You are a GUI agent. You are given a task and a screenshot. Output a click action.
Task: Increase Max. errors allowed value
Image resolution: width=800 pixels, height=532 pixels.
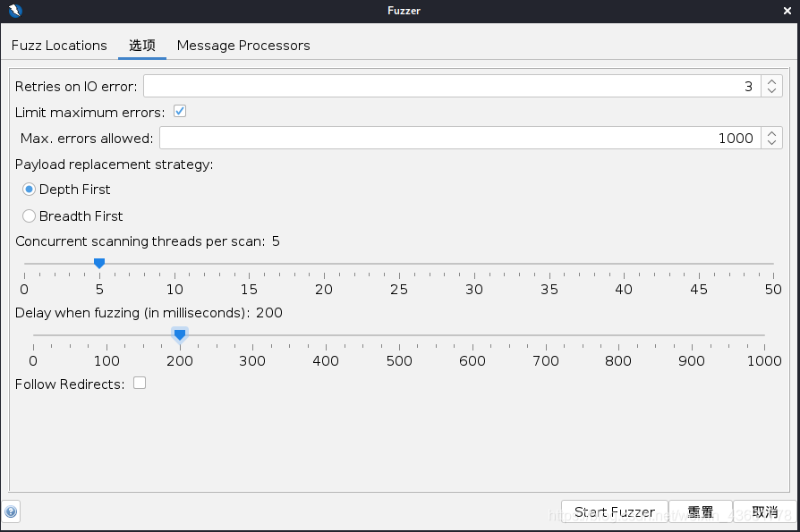772,133
